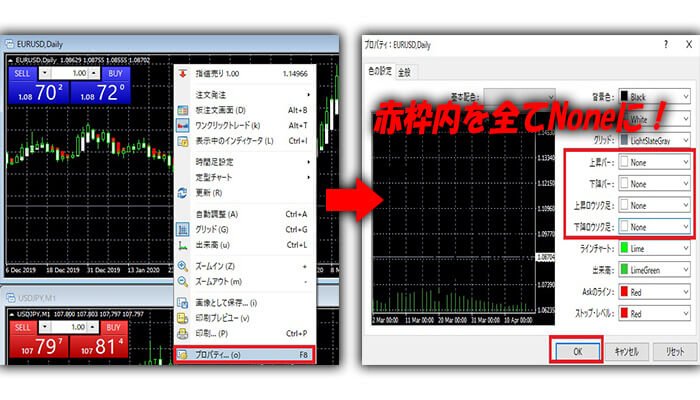
Task: Click the Zoom In magnifier icon
Action: [x=183, y=267]
